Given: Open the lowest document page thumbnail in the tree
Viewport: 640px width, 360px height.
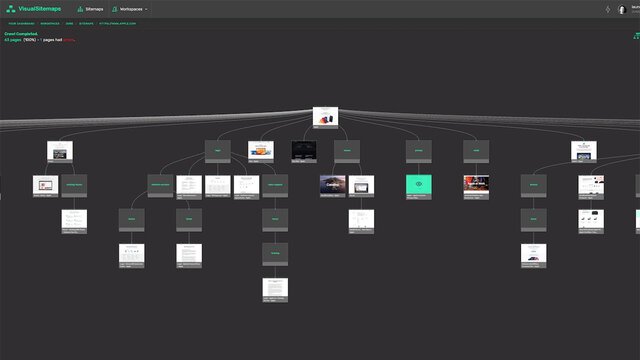Looking at the screenshot, I should (x=275, y=290).
